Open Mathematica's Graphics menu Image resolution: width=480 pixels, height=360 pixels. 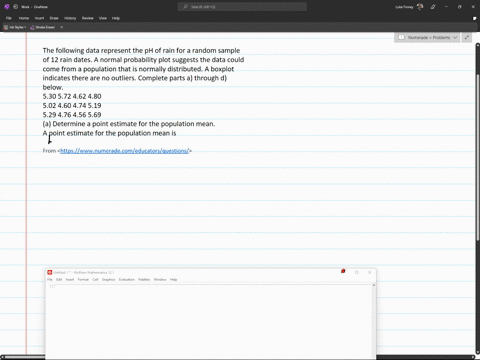pos(108,280)
